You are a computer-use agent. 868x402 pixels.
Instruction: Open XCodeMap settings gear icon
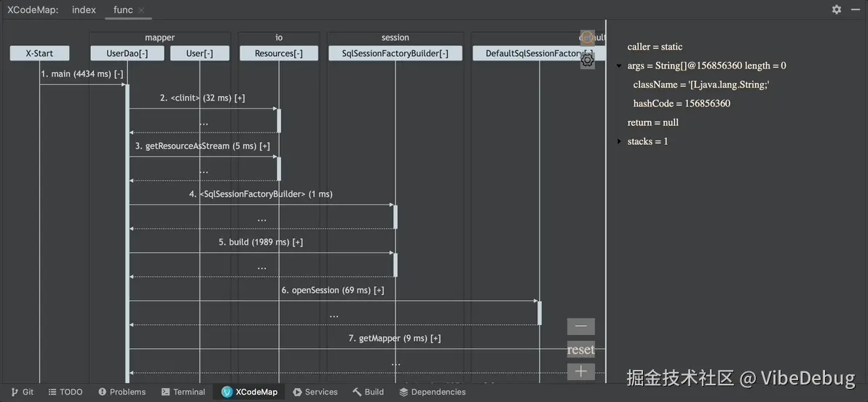click(837, 9)
